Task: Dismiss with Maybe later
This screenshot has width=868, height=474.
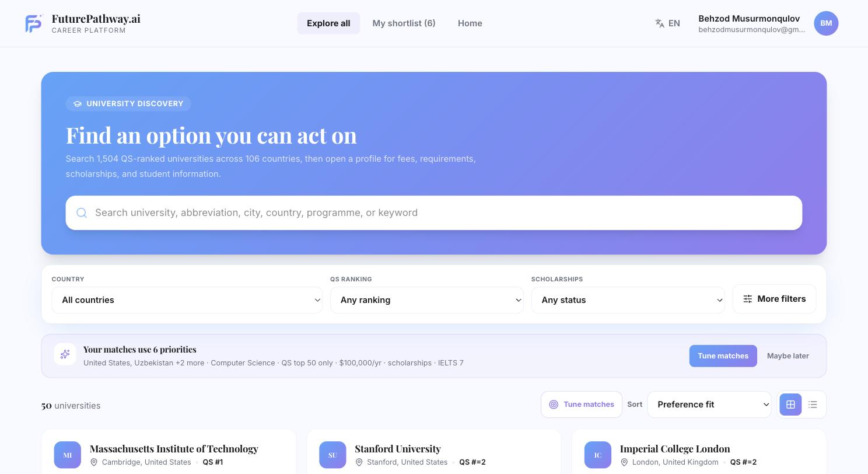Action: 787,356
